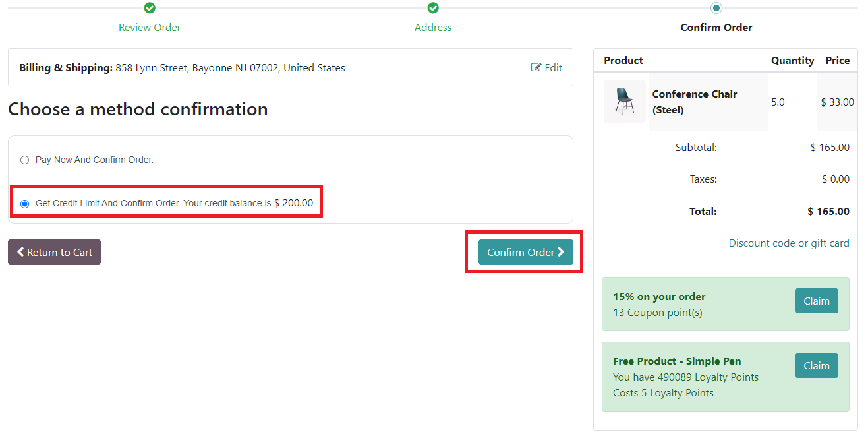Select the Get Credit Limit radio button

coord(25,204)
